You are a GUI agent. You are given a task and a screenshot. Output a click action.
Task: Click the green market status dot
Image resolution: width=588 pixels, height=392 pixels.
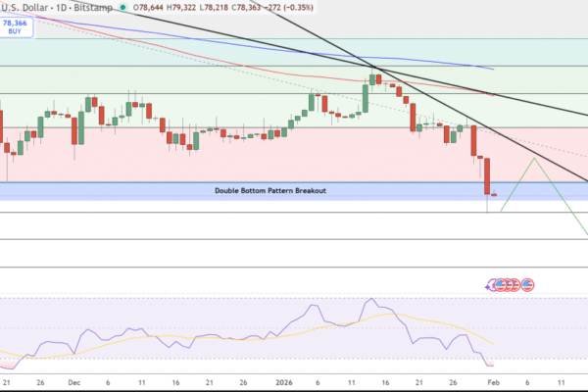pyautogui.click(x=122, y=8)
